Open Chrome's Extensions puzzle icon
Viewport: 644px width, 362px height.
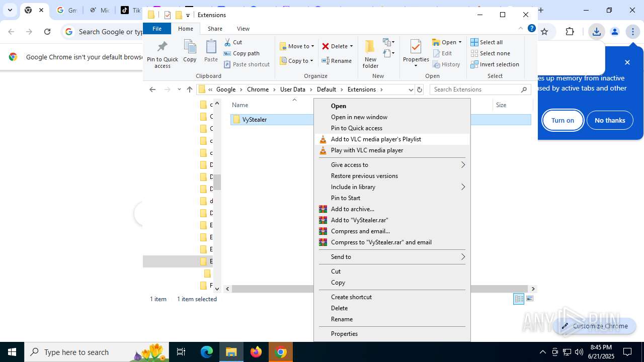570,32
